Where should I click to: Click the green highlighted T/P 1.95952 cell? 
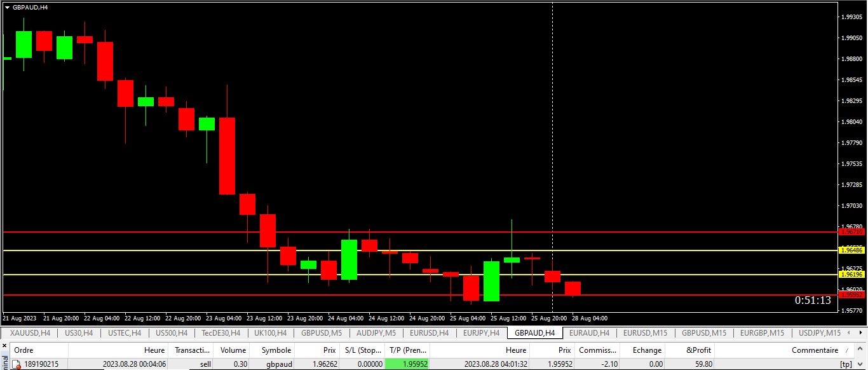[x=407, y=364]
